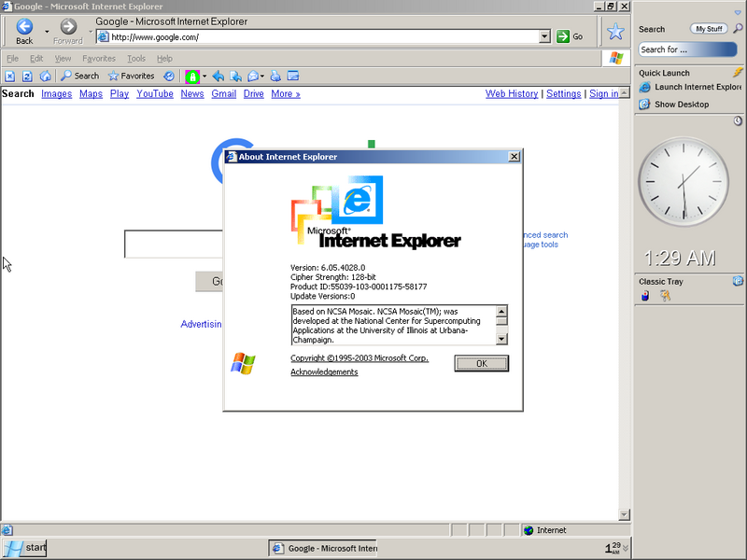Open the Edit menu
The image size is (747, 560).
point(36,59)
